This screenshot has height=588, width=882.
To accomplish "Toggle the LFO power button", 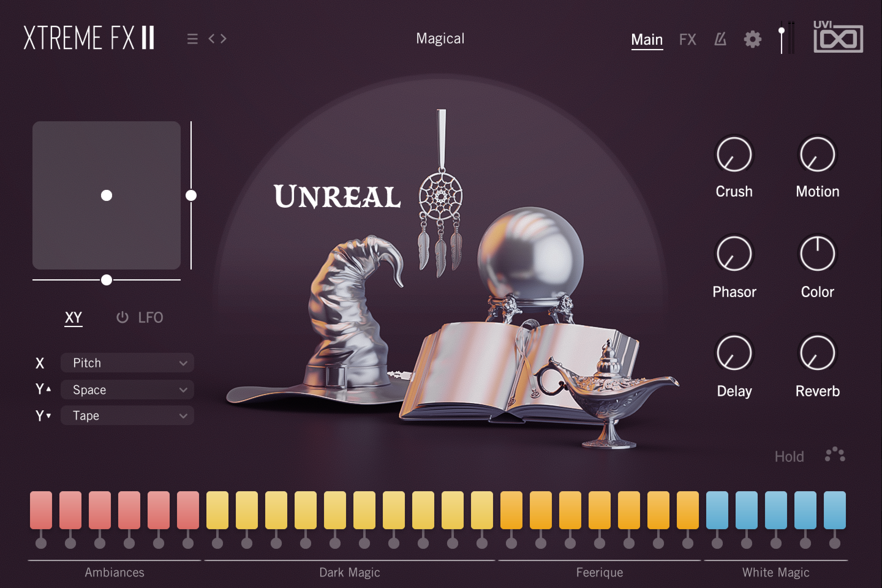I will click(x=122, y=317).
